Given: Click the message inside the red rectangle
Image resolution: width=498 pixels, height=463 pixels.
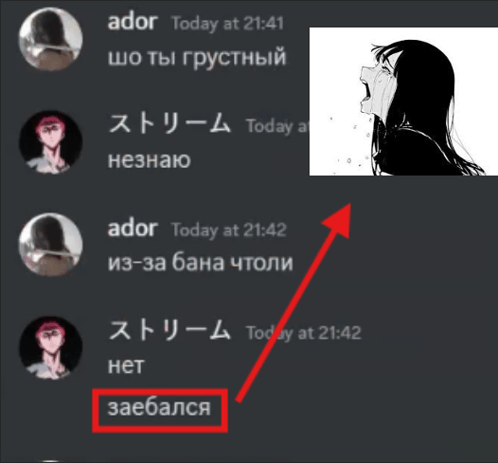Looking at the screenshot, I should (159, 408).
